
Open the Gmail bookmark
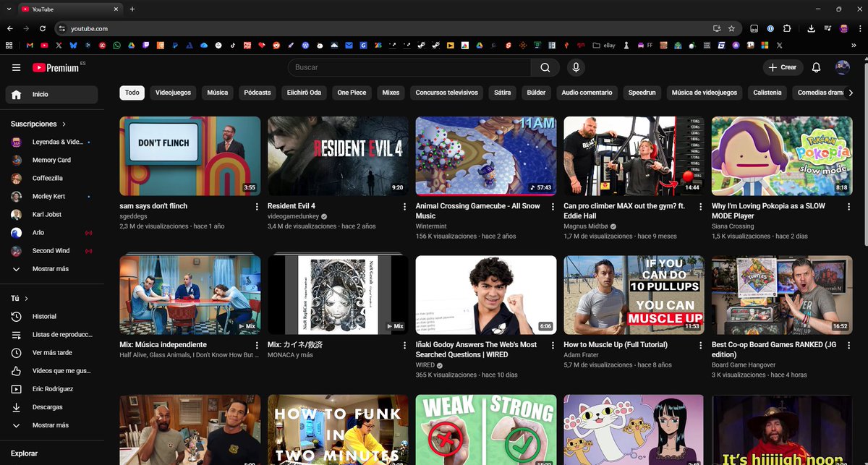30,45
